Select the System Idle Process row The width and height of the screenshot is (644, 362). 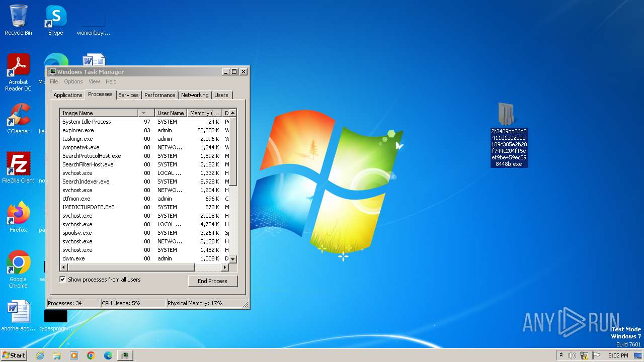coord(144,122)
